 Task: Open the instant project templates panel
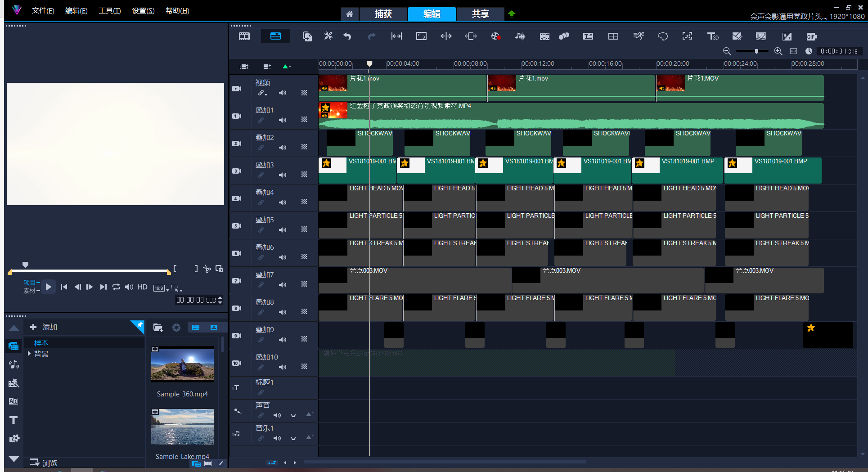click(x=13, y=383)
